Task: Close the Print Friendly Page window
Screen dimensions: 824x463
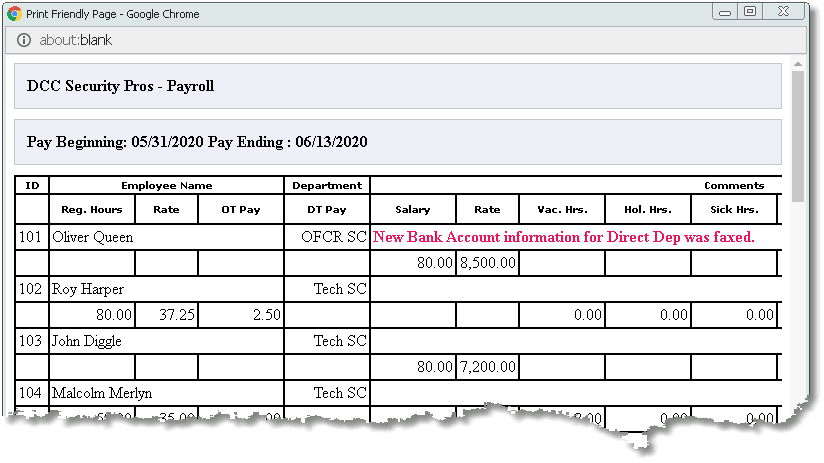Action: coord(784,12)
